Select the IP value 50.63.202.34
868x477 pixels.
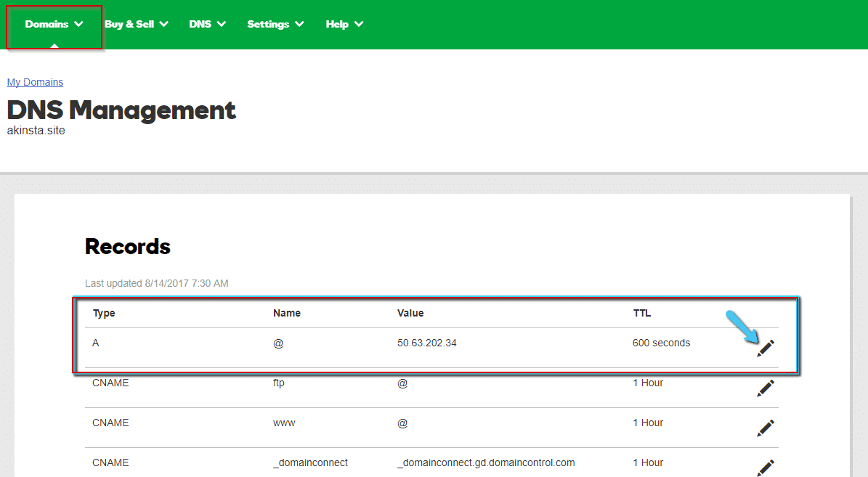(427, 343)
